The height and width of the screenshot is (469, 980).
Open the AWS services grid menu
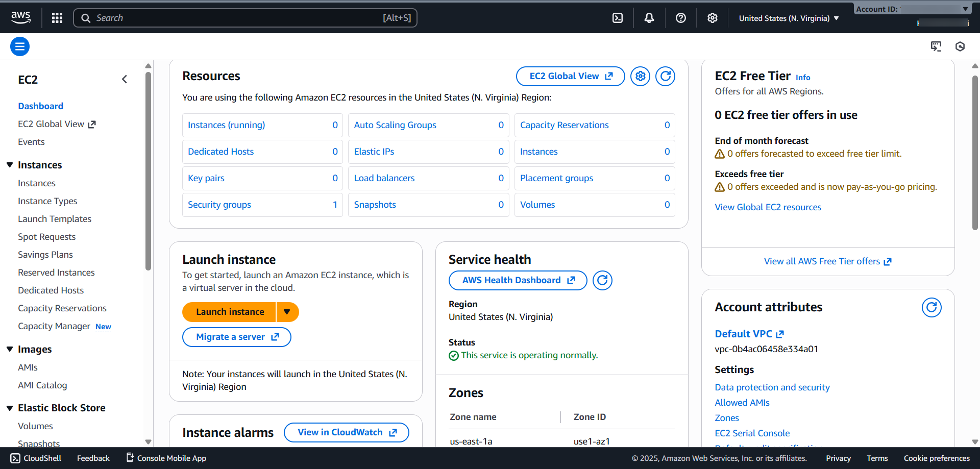click(57, 18)
